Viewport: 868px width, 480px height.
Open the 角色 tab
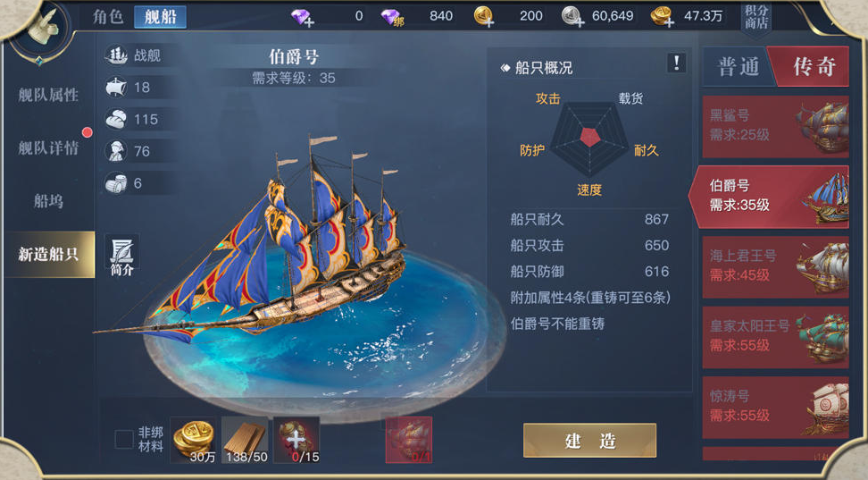[x=108, y=17]
